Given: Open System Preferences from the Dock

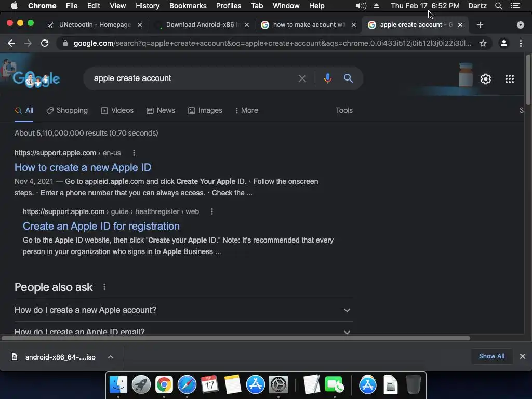Looking at the screenshot, I should [278, 385].
